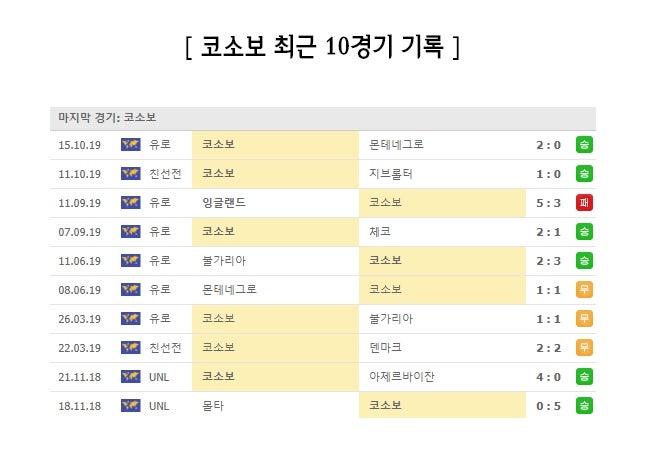Screen dimensions: 653x468
Task: Click the orange draw badge for Denmark match
Action: 584,348
